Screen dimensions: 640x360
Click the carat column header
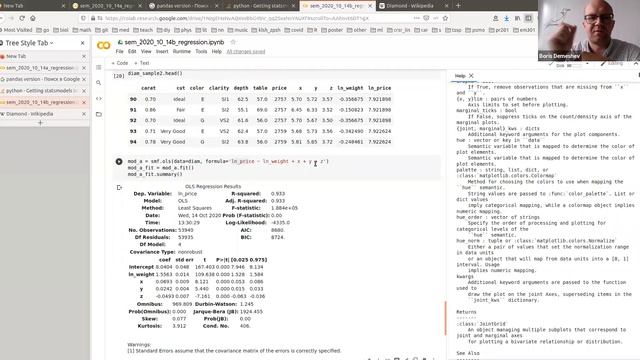148,88
